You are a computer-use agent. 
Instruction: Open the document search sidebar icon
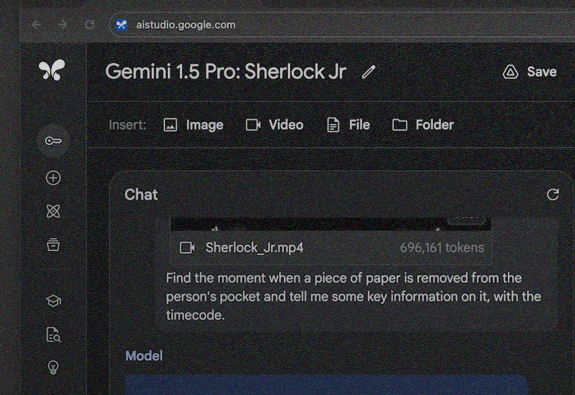[x=53, y=334]
